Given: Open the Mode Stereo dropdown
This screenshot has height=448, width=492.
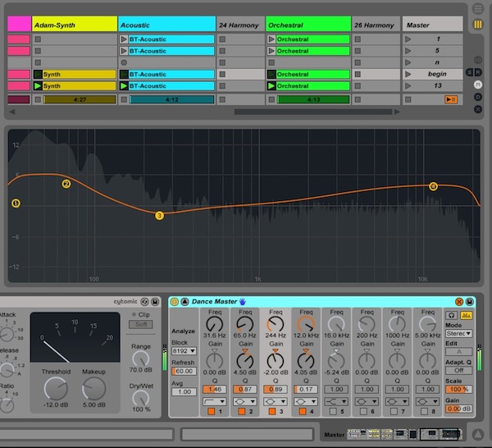Looking at the screenshot, I should click(x=458, y=334).
